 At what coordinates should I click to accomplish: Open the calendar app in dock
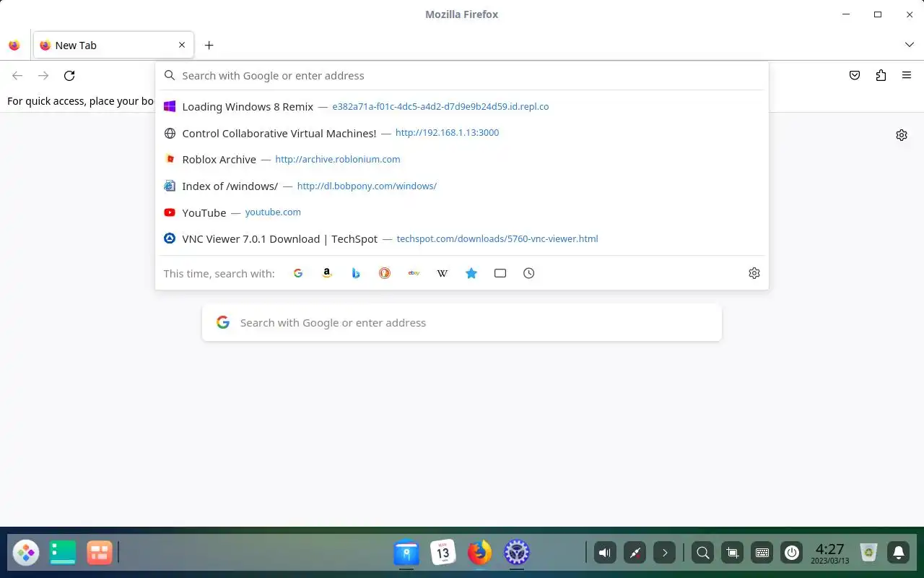point(443,553)
